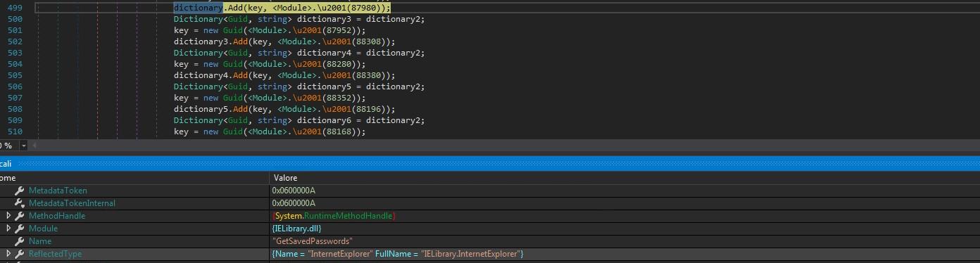Screen dimensions: 980x263
Task: Click the ReflectedType property wrench icon
Action: pyautogui.click(x=20, y=254)
